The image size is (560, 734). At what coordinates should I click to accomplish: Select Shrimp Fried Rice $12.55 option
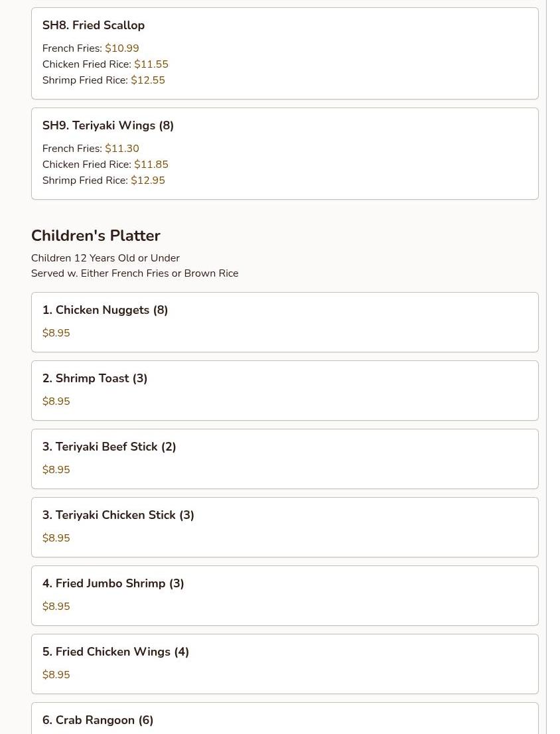click(104, 80)
